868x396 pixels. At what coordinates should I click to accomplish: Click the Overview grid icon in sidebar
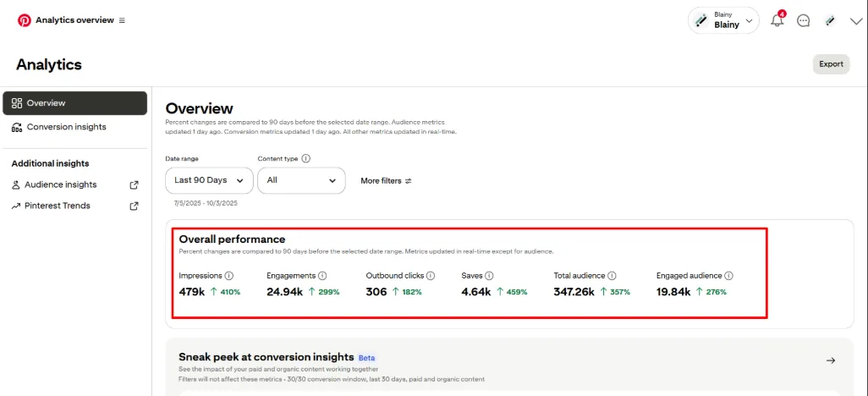pos(17,103)
